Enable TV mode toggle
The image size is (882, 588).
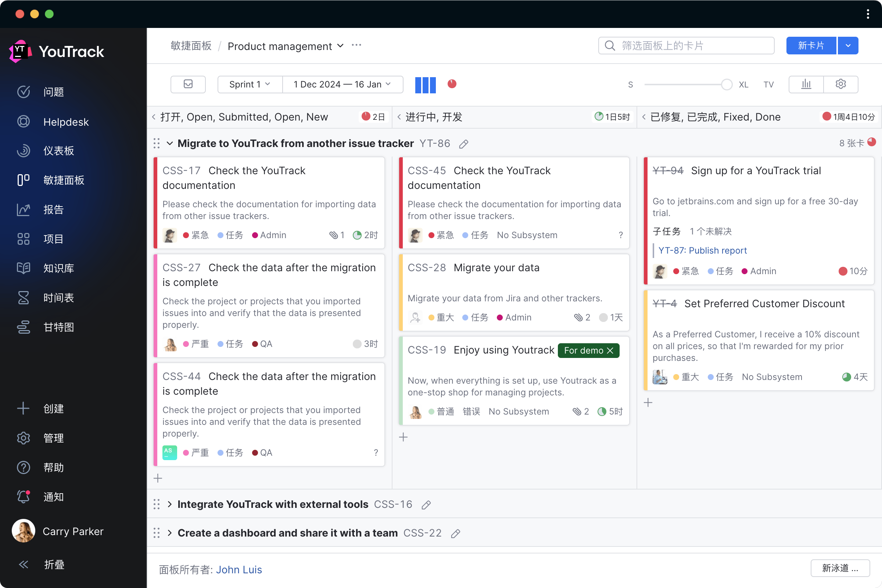tap(768, 84)
